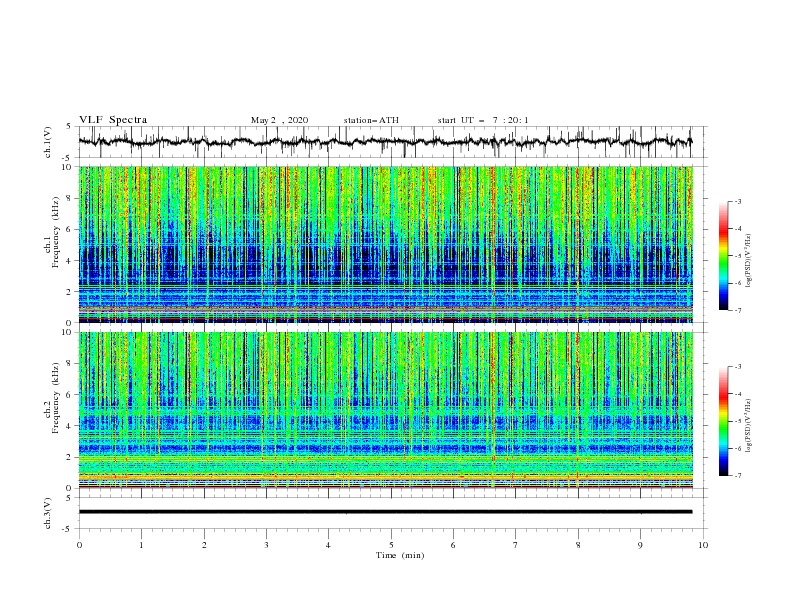Click time-axis tick label "0"
The width and height of the screenshot is (792, 612).
coord(79,545)
